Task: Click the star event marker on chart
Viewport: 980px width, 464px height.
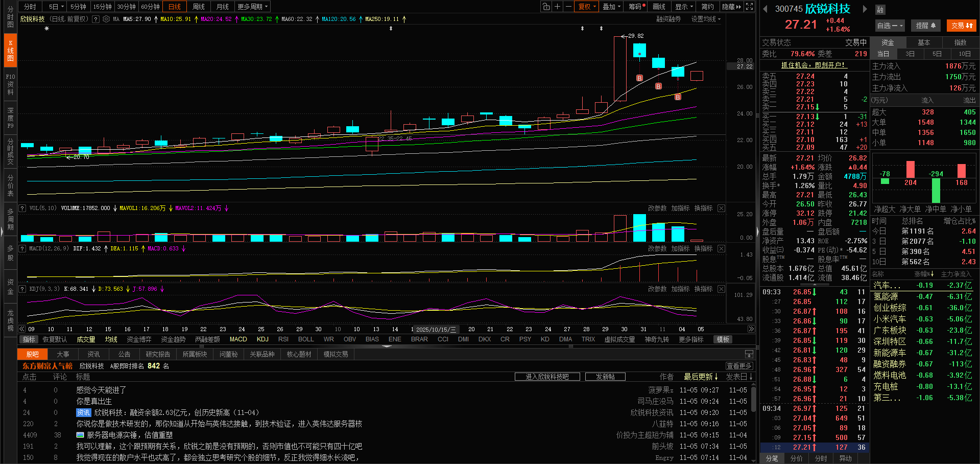Action: (x=46, y=29)
